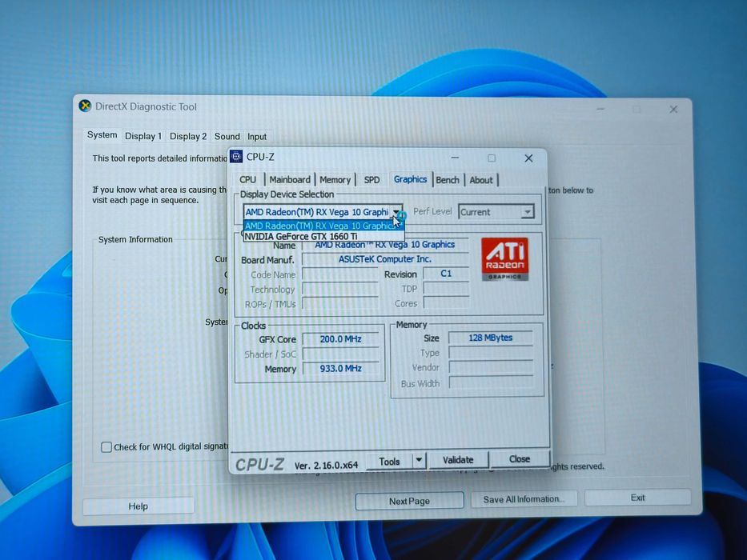Image resolution: width=747 pixels, height=560 pixels.
Task: Choose NVIDIA GeForce GTX 1660 Ti option
Action: click(x=323, y=236)
